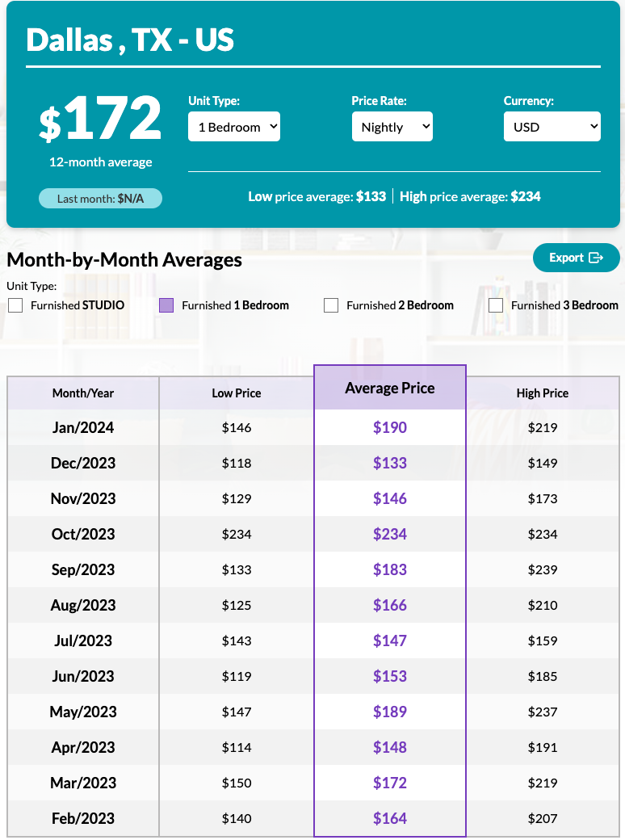
Task: Select the Apr/2023 row label
Action: click(x=83, y=747)
